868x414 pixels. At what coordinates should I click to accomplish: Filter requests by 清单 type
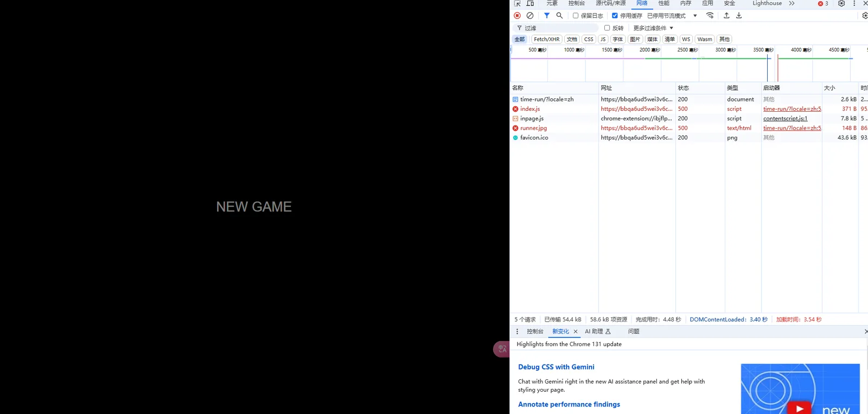click(x=669, y=39)
